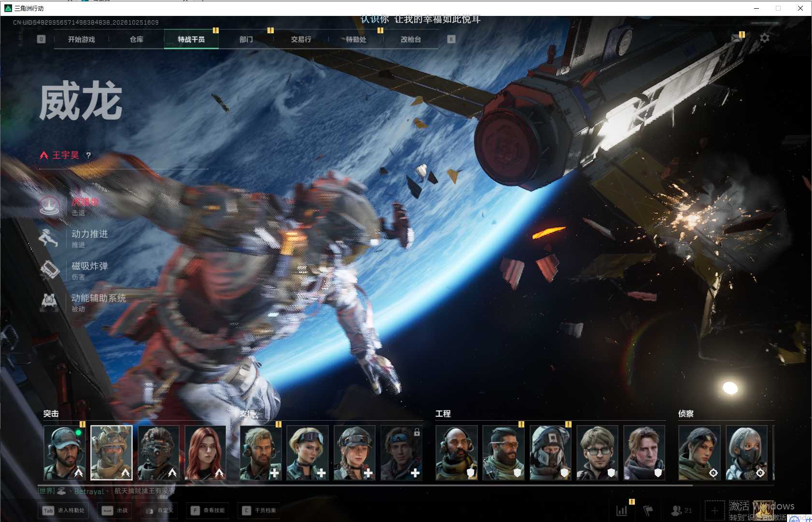812x522 pixels.
Task: Select the red-haired 突击 operator portrait
Action: pyautogui.click(x=205, y=453)
